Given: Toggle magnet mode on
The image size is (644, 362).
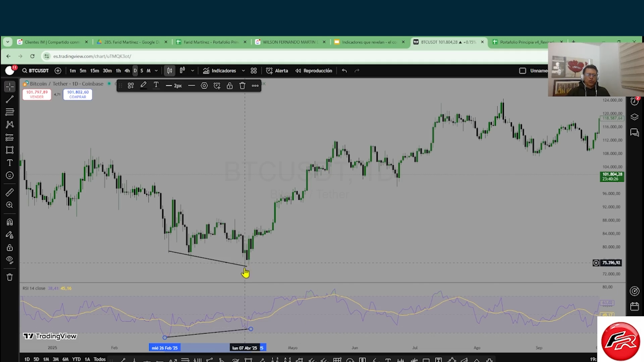Looking at the screenshot, I should coord(10,222).
